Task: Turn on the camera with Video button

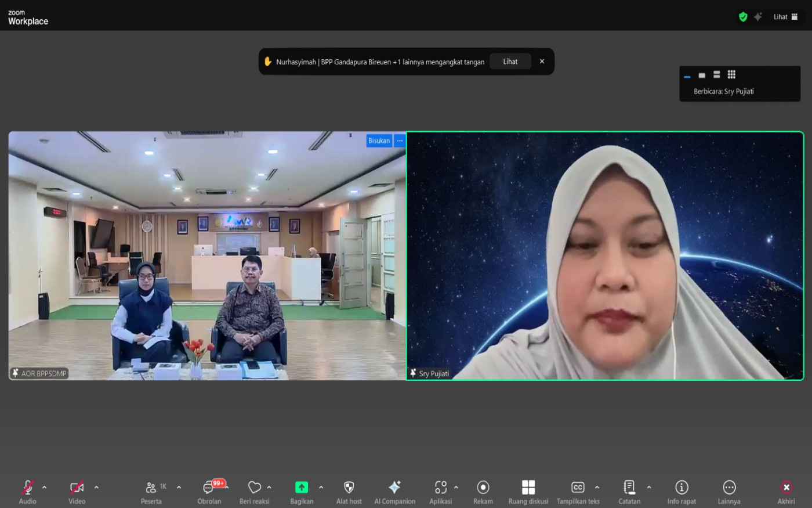Action: tap(77, 491)
